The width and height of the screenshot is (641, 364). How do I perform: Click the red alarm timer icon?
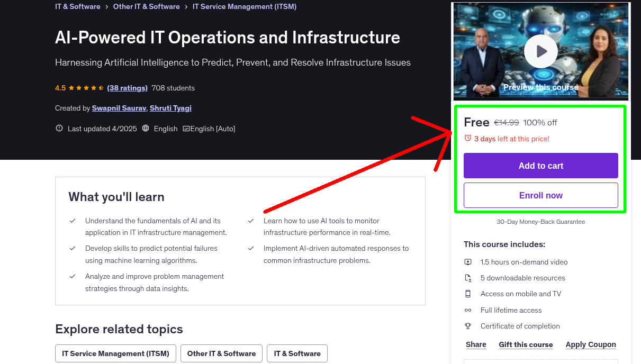click(467, 137)
